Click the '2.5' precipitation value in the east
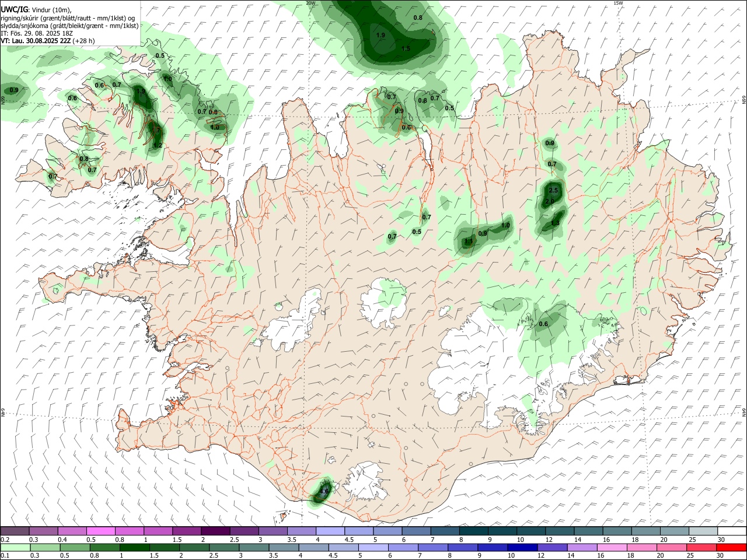 (x=553, y=190)
